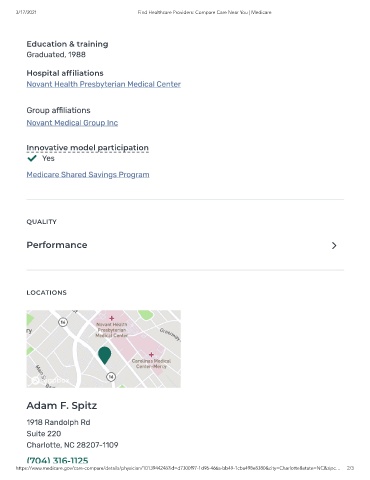Click the Novant Health Presbyterian map label
This screenshot has width=370, height=480.
pyautogui.click(x=112, y=330)
